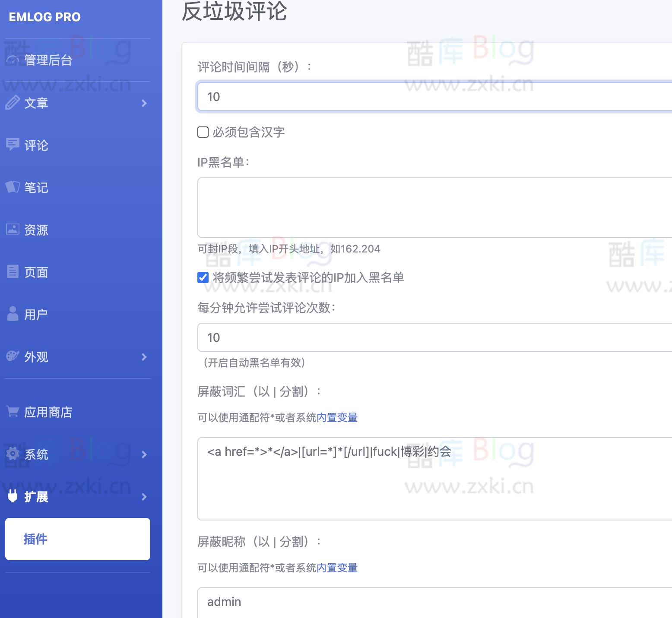
Task: Expand the 系统 submenu chevron
Action: 144,454
